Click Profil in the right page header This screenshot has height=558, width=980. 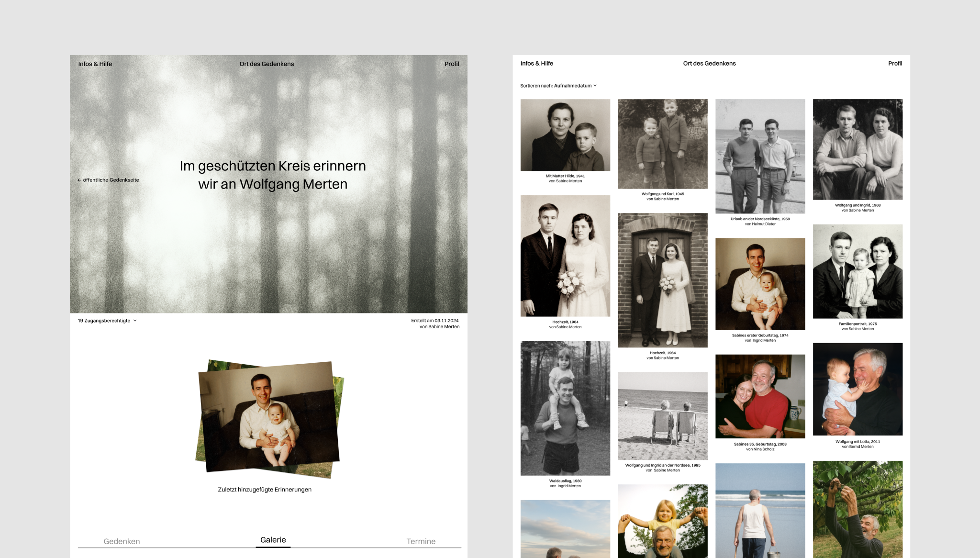pyautogui.click(x=894, y=63)
